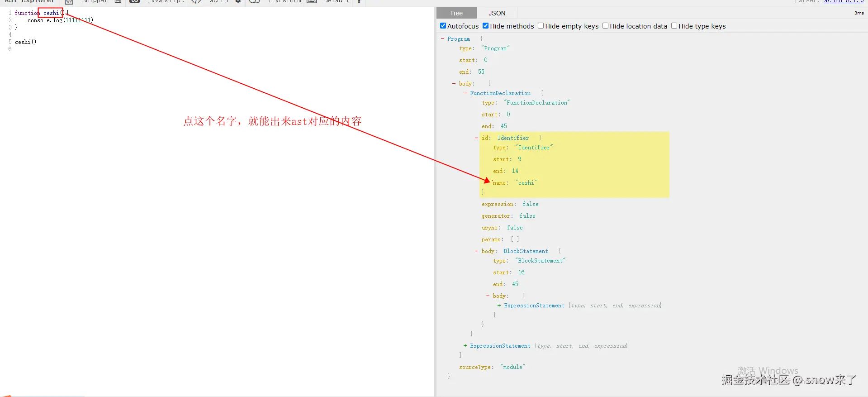Collapse the id Identifier node

[x=476, y=138]
